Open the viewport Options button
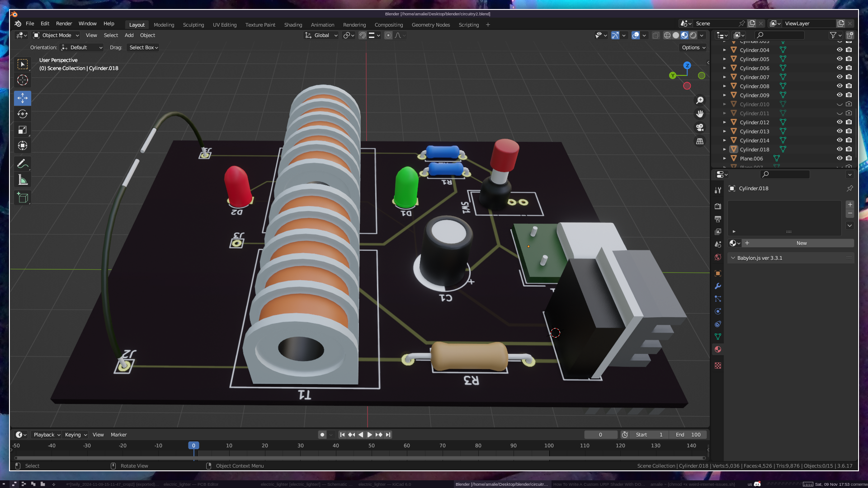868x488 pixels. tap(693, 47)
